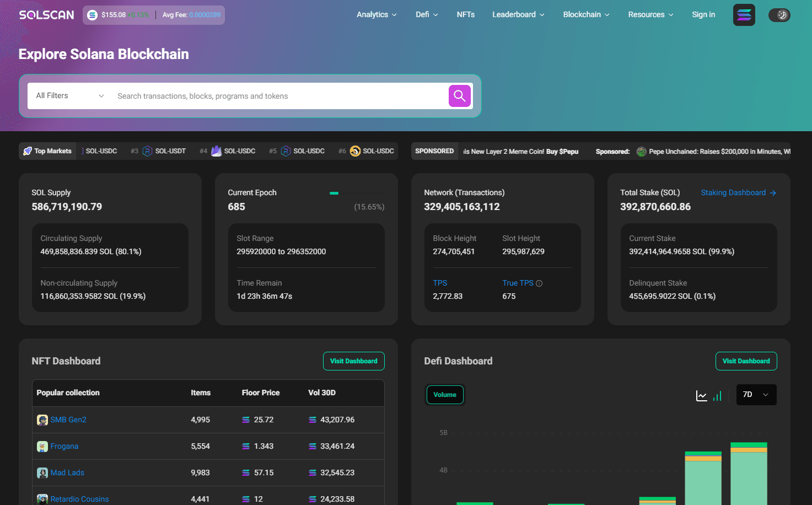Image resolution: width=812 pixels, height=505 pixels.
Task: Click SOL icon beside floor price 25.72
Action: coord(246,420)
